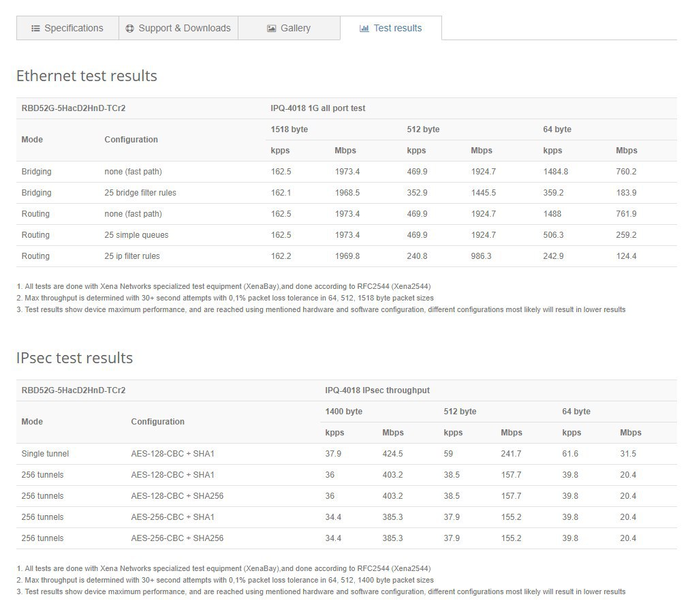Click Ethernet footnote mentioning 1518 byte packet sizes
This screenshot has height=616, width=690.
point(225,298)
